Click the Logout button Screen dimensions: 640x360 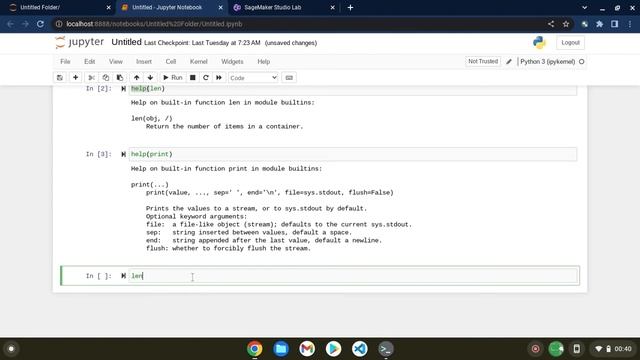click(570, 42)
